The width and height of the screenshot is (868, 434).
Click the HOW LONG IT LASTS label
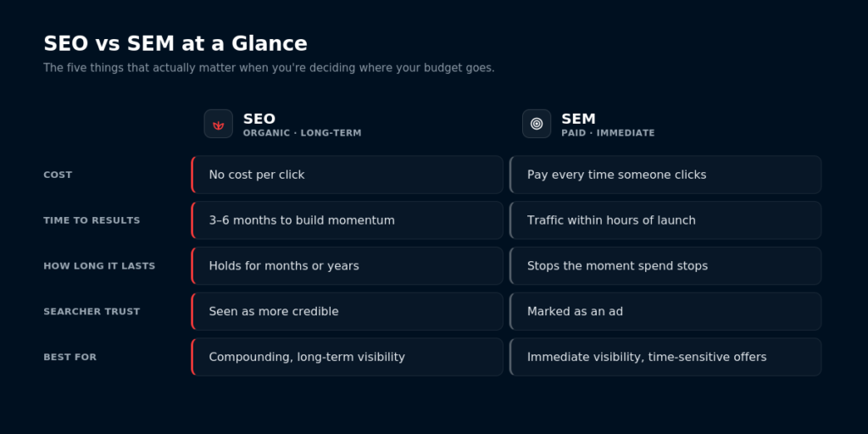(100, 265)
